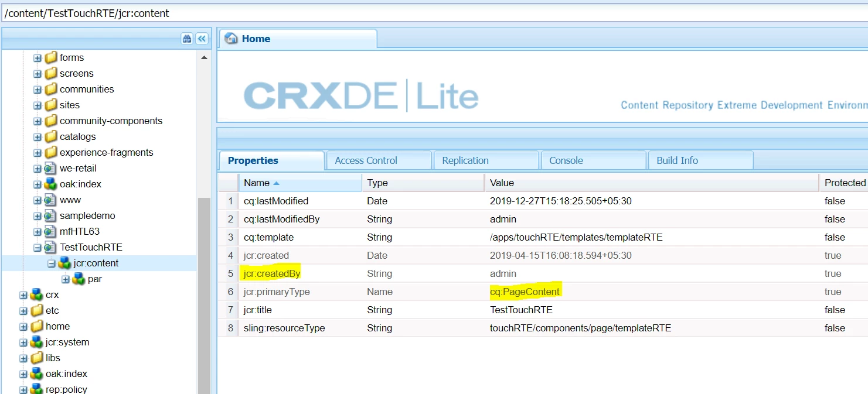Image resolution: width=868 pixels, height=394 pixels.
Task: Open the Replication tab
Action: tap(485, 160)
